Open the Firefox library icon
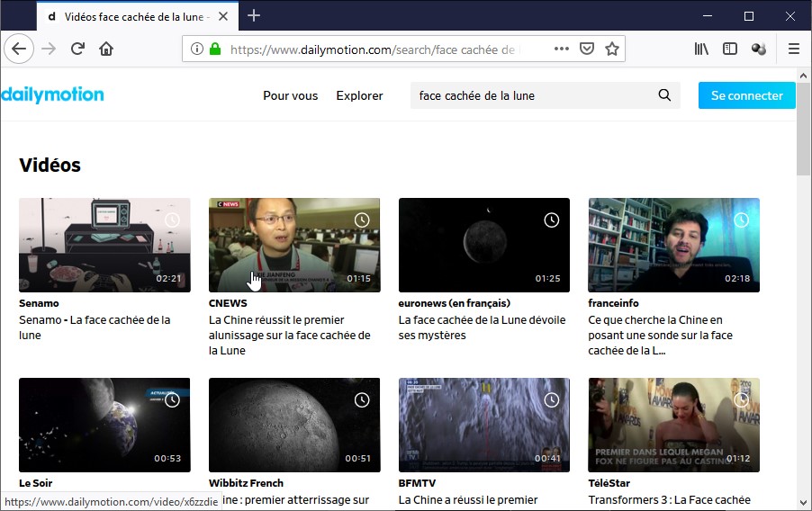Viewport: 812px width, 511px height. (701, 49)
